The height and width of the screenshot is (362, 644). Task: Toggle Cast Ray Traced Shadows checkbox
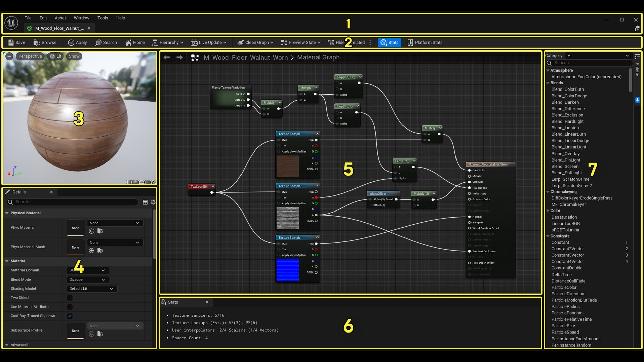(70, 316)
